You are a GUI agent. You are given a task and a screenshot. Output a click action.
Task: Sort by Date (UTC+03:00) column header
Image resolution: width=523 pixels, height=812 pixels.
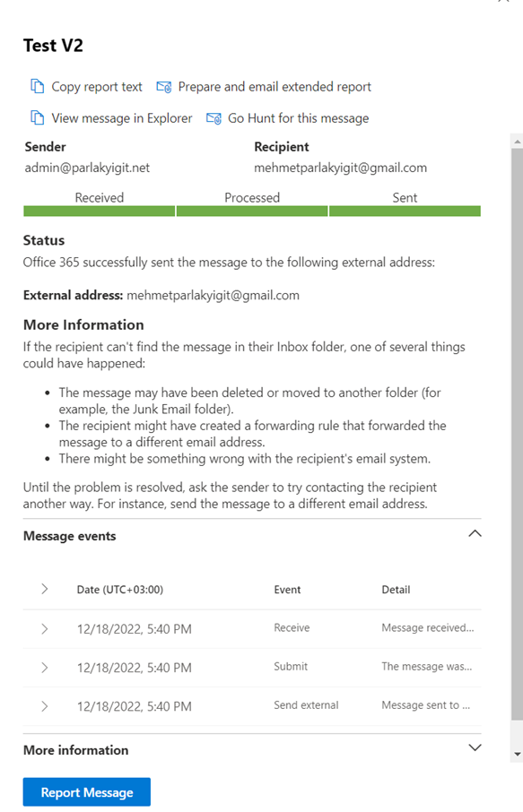[119, 590]
